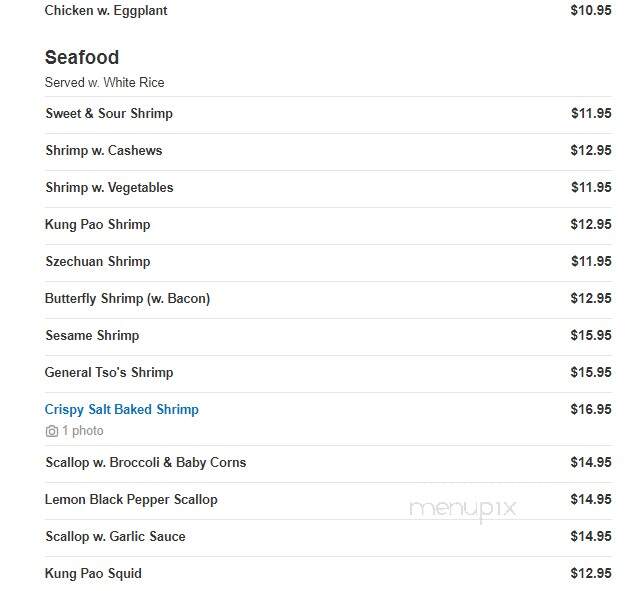Open the Crispy Salt Baked Shrimp link

point(122,410)
